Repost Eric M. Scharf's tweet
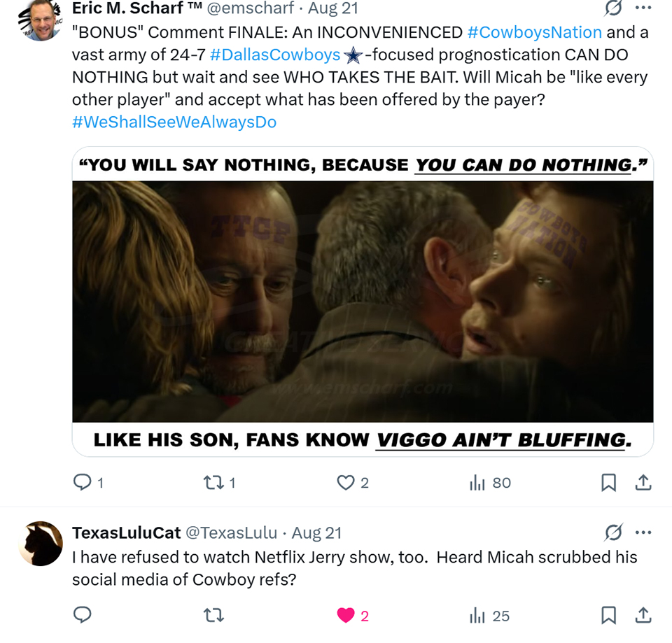Screen dimensions: 672x643 click(211, 482)
